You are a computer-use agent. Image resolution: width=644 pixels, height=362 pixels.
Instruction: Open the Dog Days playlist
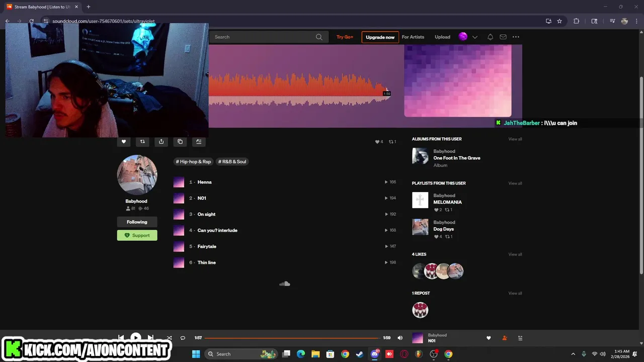coord(443,229)
